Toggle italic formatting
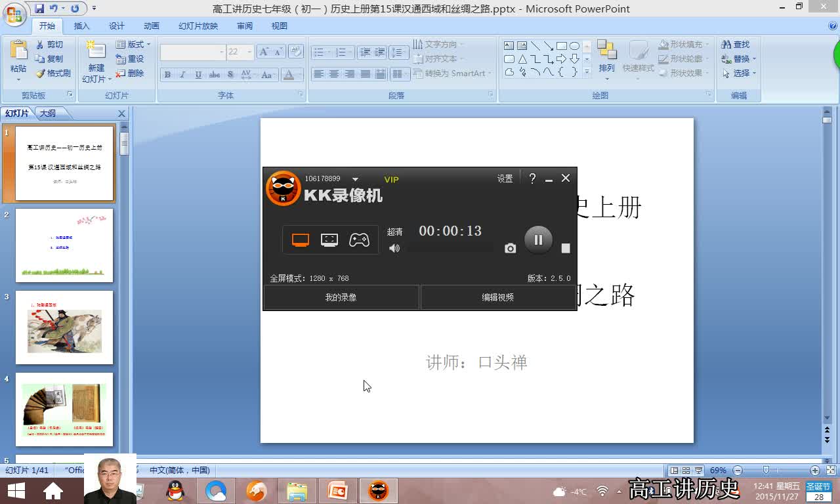840x504 pixels. click(x=182, y=75)
